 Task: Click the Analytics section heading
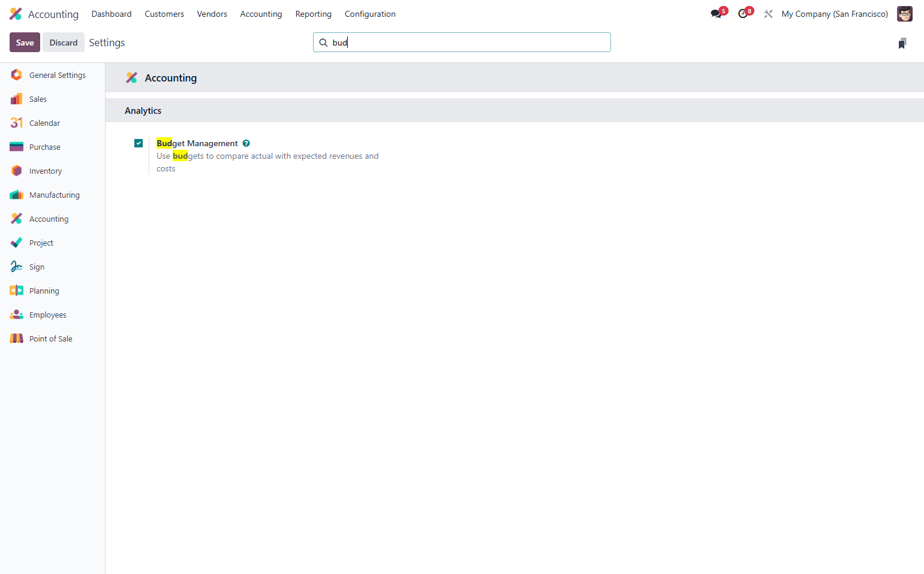coord(143,111)
